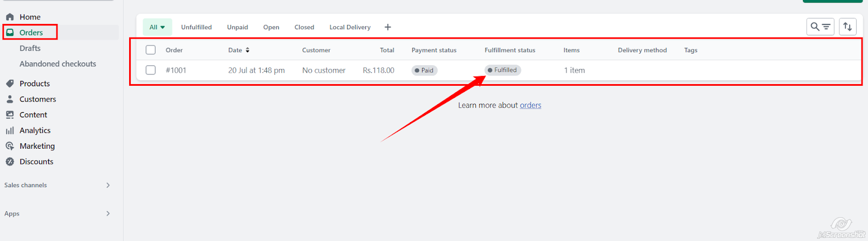868x241 pixels.
Task: Click the Content icon in sidebar
Action: point(10,115)
